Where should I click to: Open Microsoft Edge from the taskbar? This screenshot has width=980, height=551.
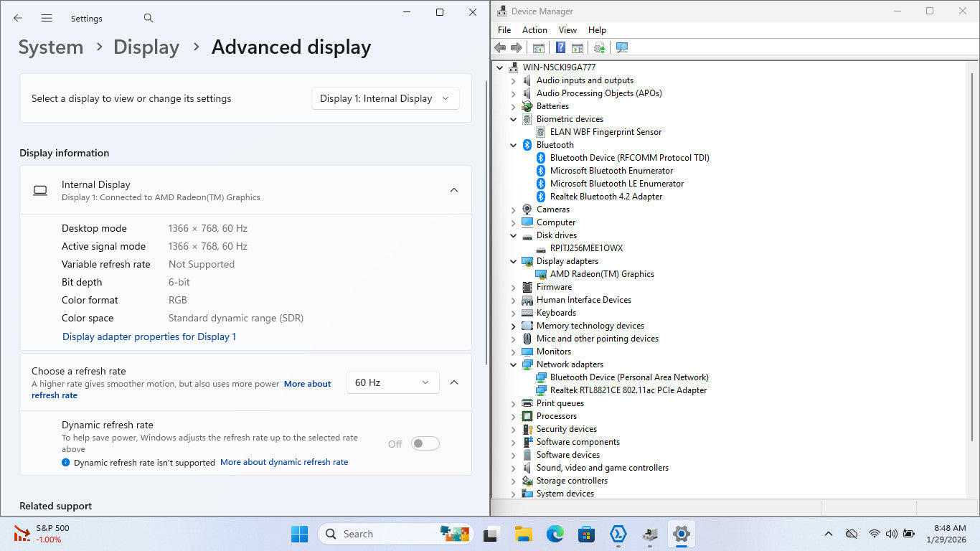click(x=555, y=534)
